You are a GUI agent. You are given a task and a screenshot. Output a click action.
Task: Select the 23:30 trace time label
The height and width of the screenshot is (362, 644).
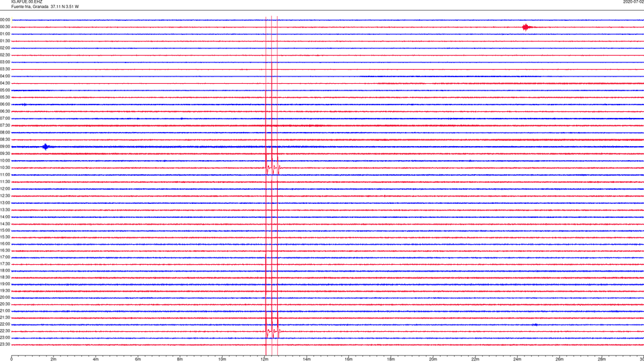[5, 345]
